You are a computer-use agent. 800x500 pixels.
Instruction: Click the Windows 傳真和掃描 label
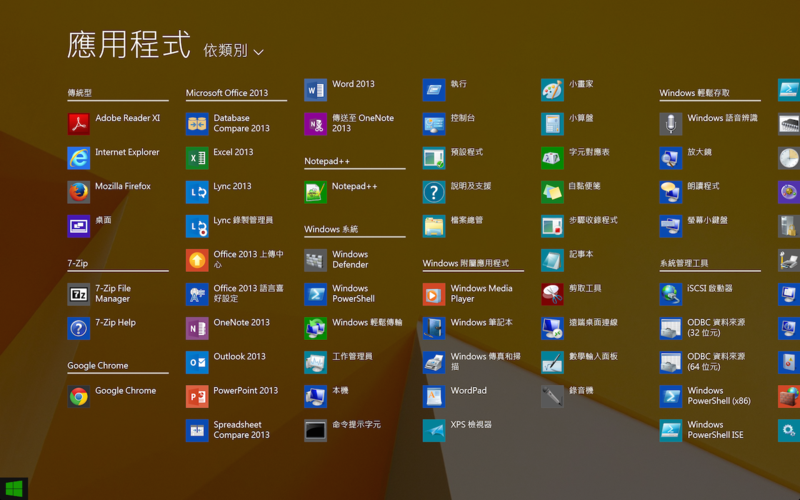click(x=486, y=361)
